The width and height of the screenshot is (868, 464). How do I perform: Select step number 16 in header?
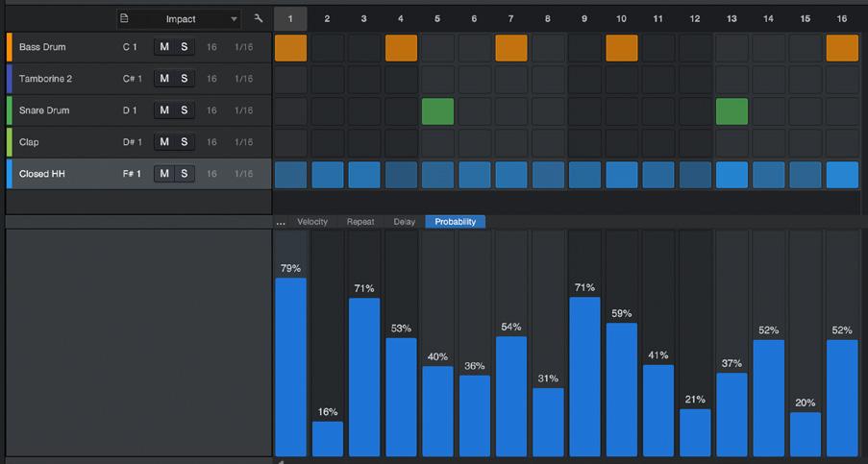point(842,19)
